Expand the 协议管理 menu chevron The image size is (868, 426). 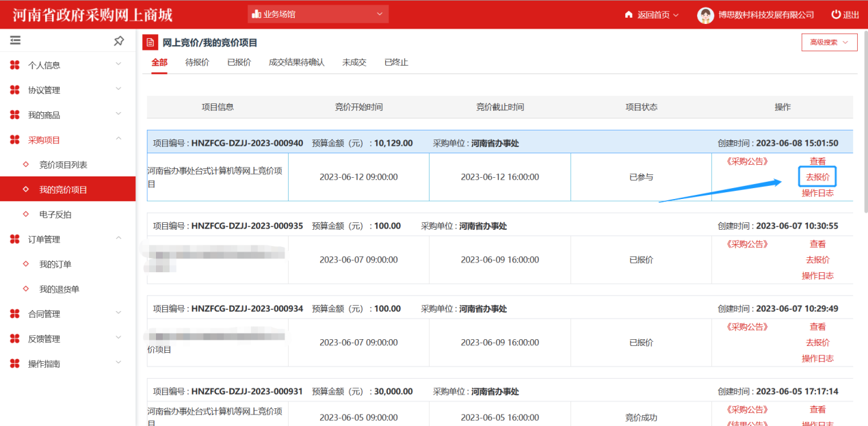point(118,89)
